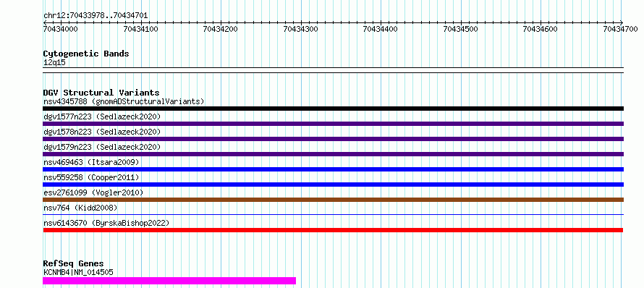Open nsv764 (Kidd2008) variant label
This screenshot has height=288, width=644.
[x=80, y=208]
